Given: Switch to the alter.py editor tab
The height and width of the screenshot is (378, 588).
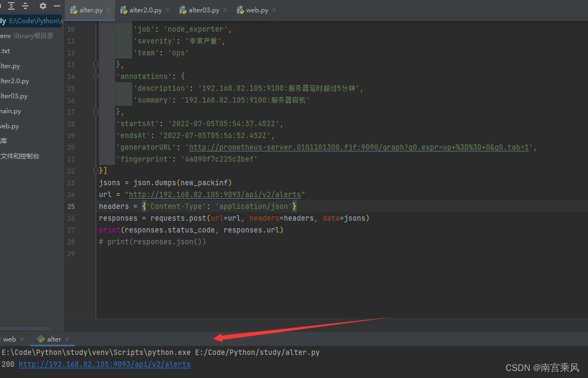Looking at the screenshot, I should point(91,10).
